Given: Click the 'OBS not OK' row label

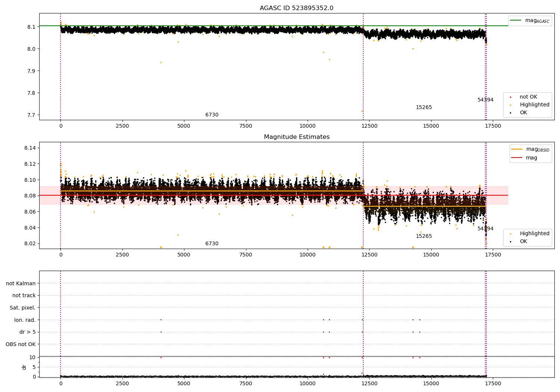Looking at the screenshot, I should pos(21,345).
